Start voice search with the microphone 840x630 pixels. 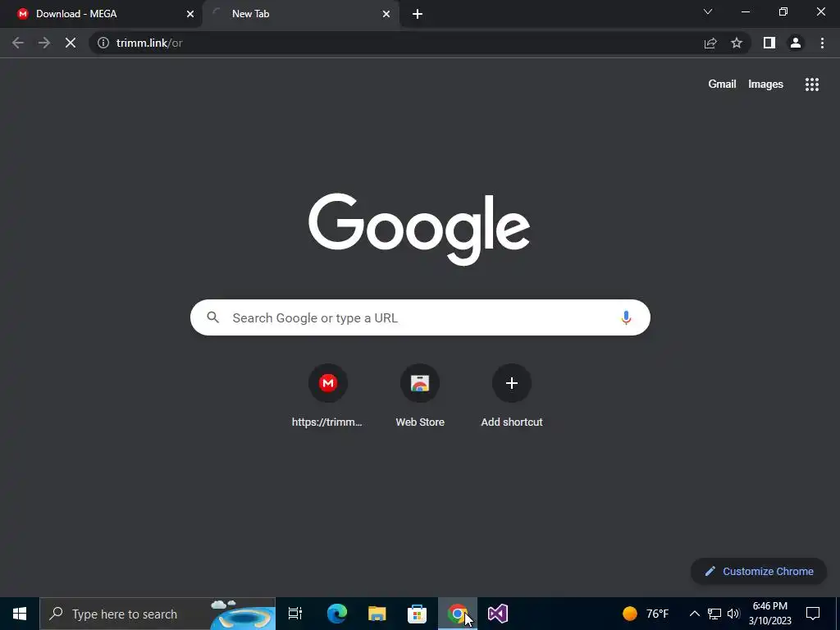[626, 317]
